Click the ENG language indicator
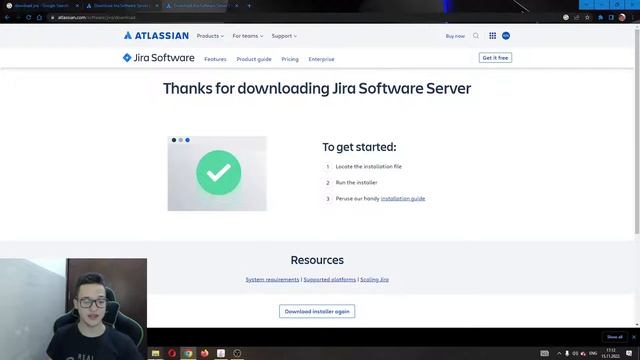 click(x=593, y=353)
